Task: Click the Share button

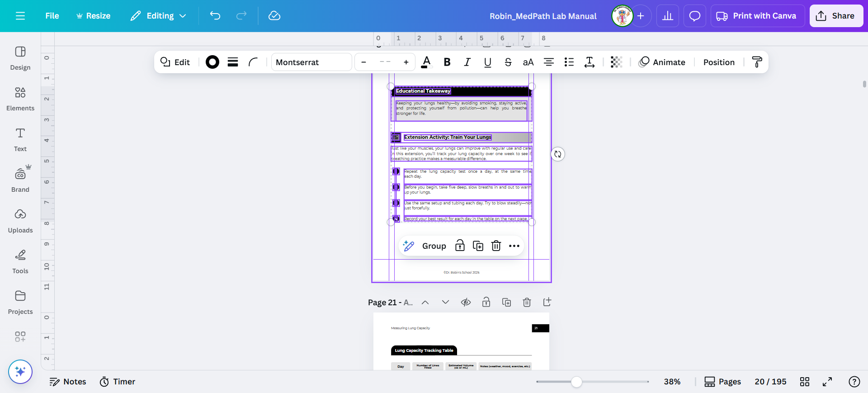Action: coord(836,16)
